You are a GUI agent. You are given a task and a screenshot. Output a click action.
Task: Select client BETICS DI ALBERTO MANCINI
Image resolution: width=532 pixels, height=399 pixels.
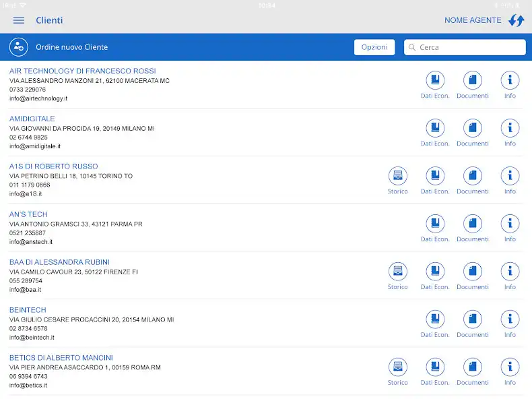61,358
